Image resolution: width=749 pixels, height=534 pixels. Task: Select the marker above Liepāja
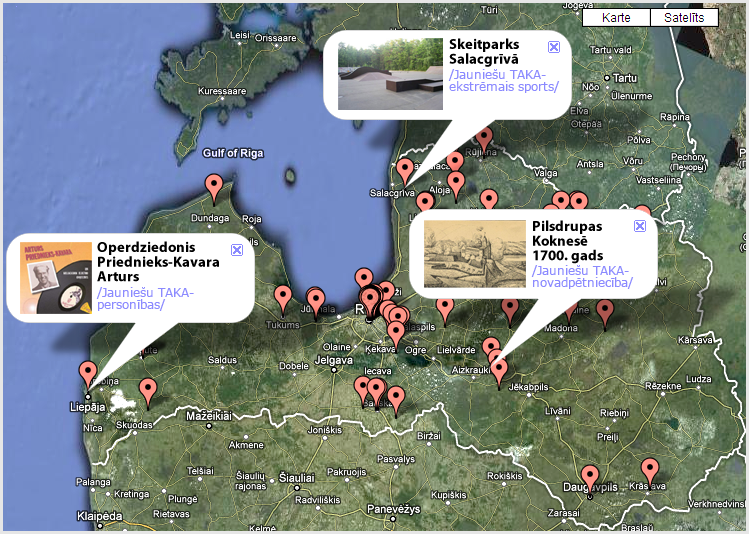tap(88, 372)
